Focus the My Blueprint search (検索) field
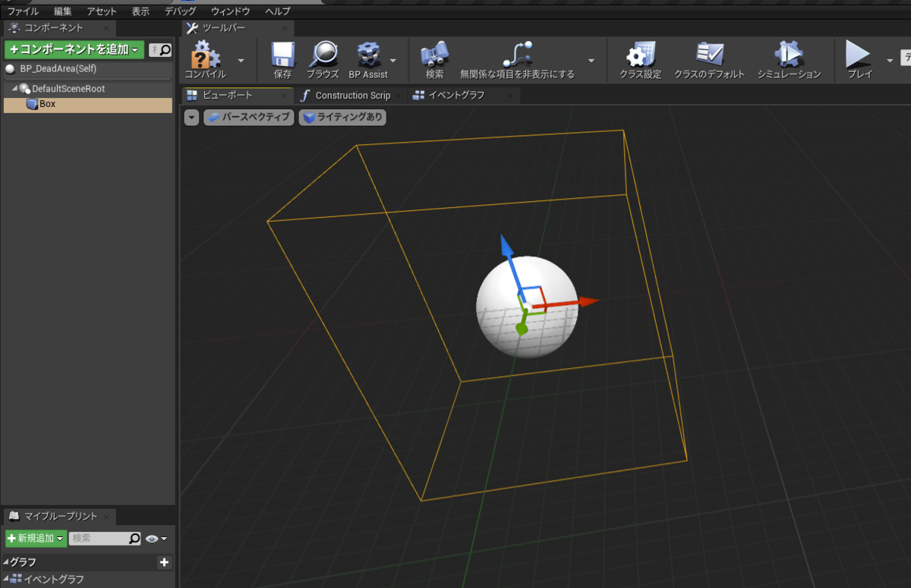This screenshot has height=588, width=911. point(106,539)
